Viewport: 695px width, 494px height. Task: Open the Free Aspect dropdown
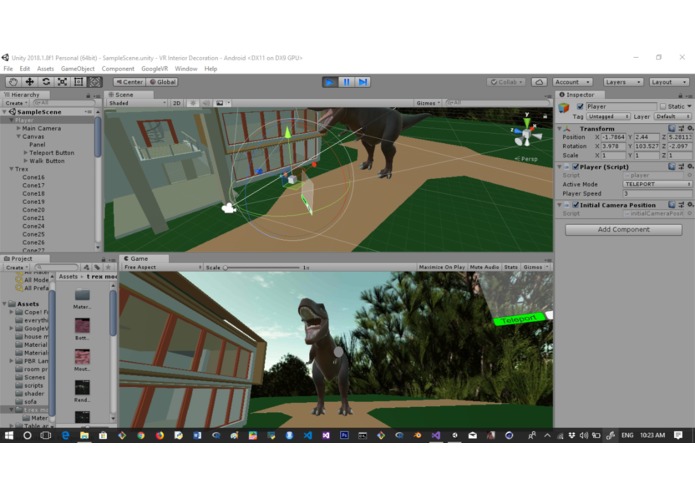(162, 267)
